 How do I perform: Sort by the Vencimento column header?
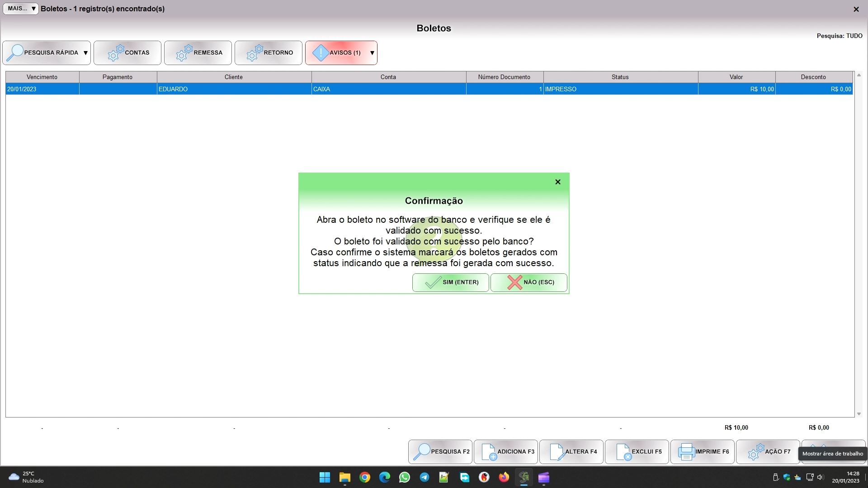[x=42, y=77]
